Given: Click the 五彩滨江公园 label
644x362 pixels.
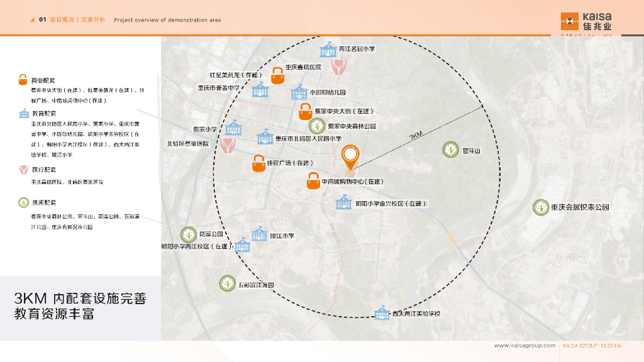Looking at the screenshot, I should tap(256, 285).
